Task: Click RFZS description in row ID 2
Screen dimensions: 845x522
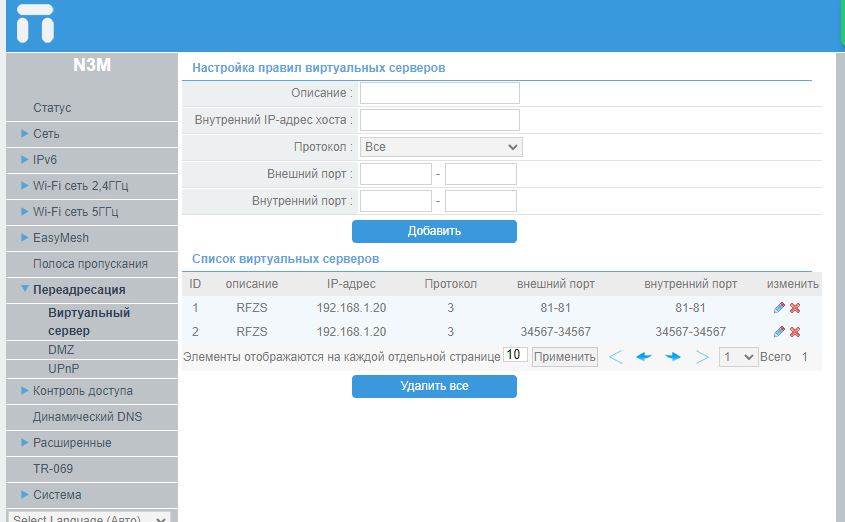Action: [x=252, y=331]
